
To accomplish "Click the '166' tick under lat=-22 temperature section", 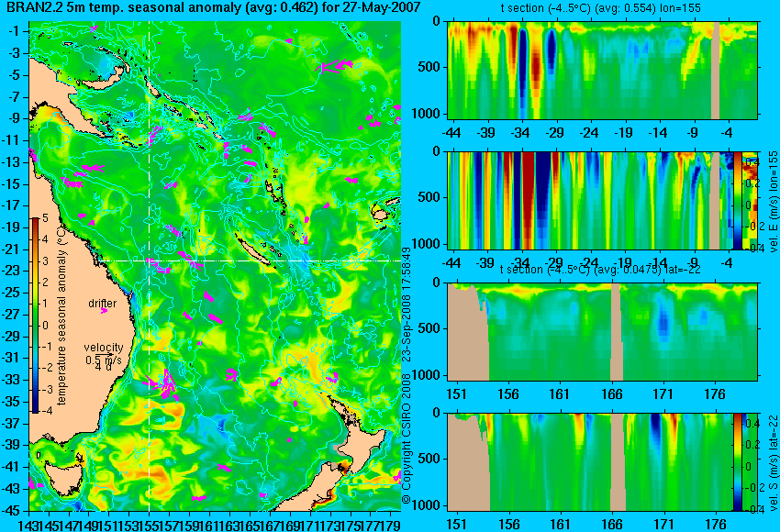I will (x=611, y=394).
